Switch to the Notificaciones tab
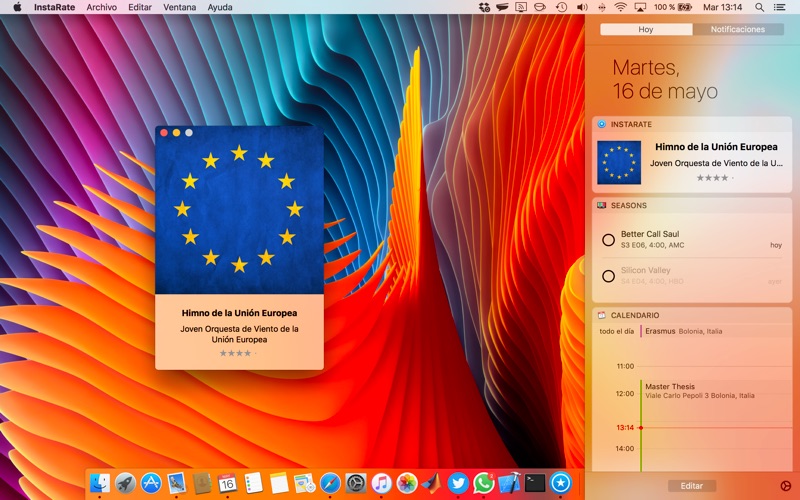Image resolution: width=800 pixels, height=500 pixels. point(738,30)
